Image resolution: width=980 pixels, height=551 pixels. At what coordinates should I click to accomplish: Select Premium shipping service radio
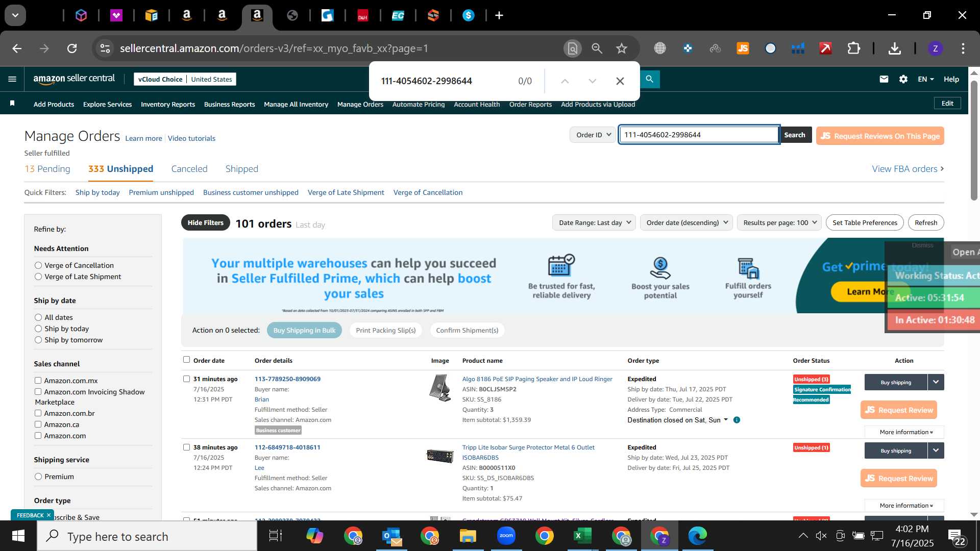click(x=38, y=477)
